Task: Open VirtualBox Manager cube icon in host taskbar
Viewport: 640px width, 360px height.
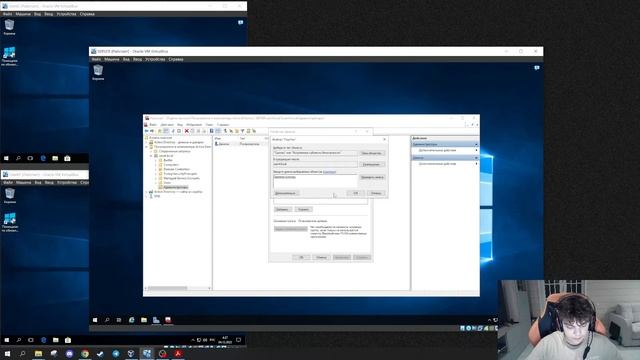Action: coord(131,353)
